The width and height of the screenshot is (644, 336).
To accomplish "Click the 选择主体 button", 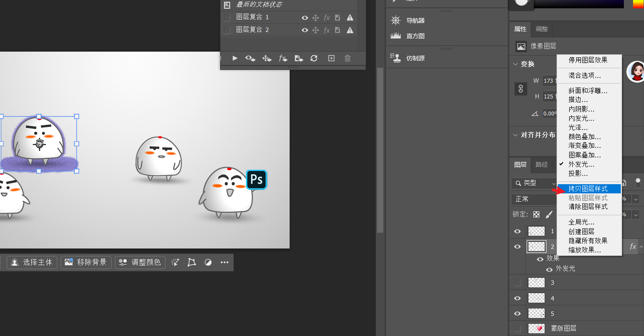I will click(32, 262).
